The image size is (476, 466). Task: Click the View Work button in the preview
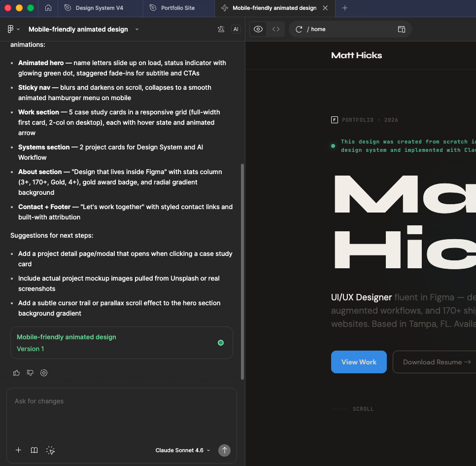pos(359,362)
